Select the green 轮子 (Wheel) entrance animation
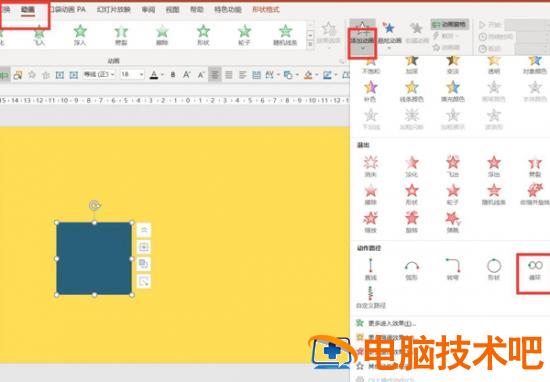This screenshot has height=382, width=550. coord(244,35)
